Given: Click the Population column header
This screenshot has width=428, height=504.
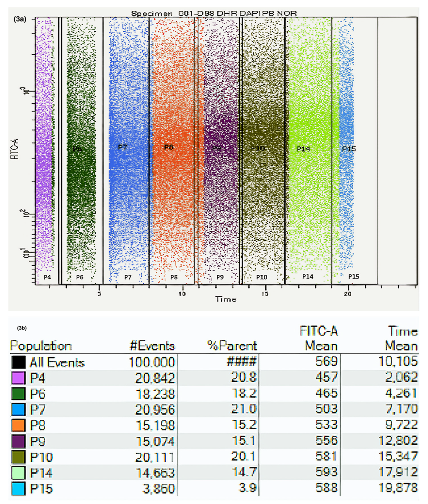Looking at the screenshot, I should pos(41,346).
